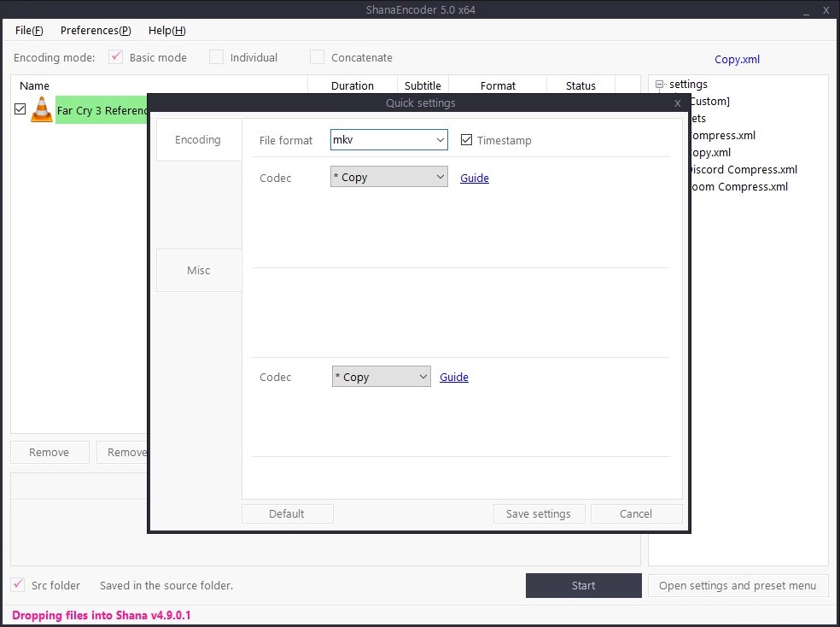Screen dimensions: 840x627
Task: Select the Copy.xml preset in the tree
Action: tap(711, 153)
